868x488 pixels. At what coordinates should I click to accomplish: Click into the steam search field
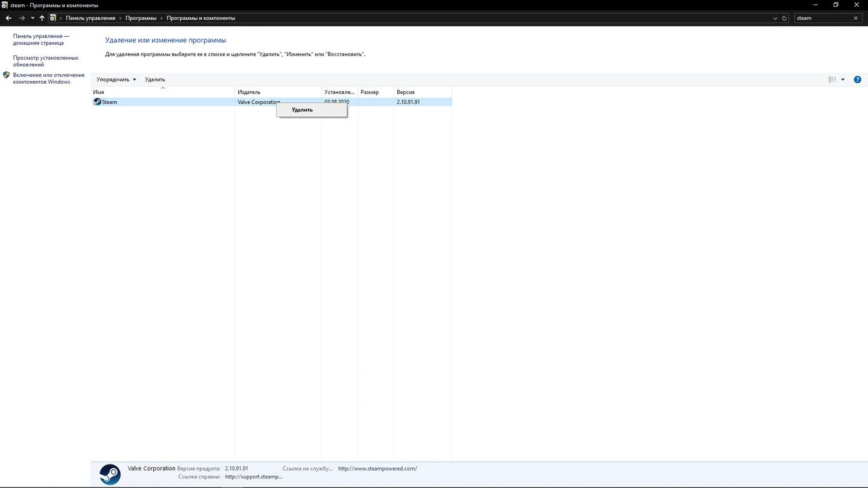[823, 18]
